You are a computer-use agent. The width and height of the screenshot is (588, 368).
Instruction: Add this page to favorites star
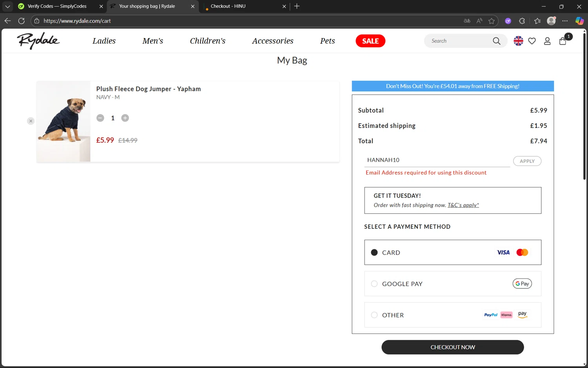coord(492,21)
